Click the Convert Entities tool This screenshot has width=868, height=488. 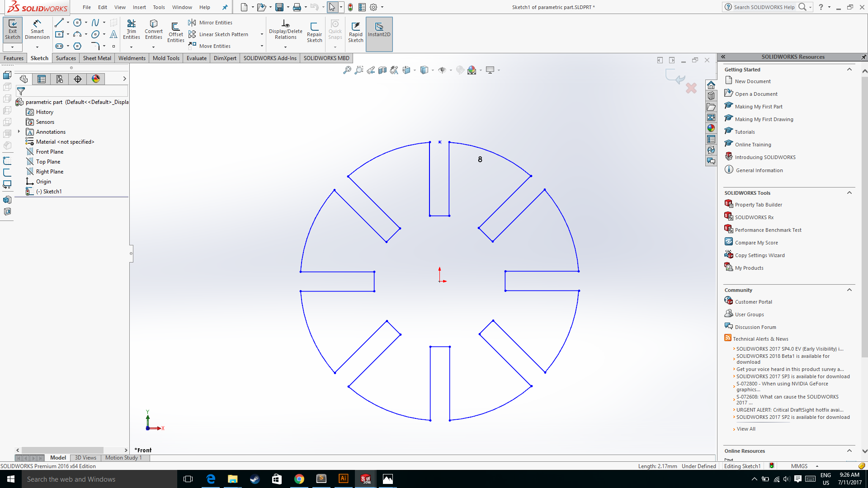(x=154, y=30)
